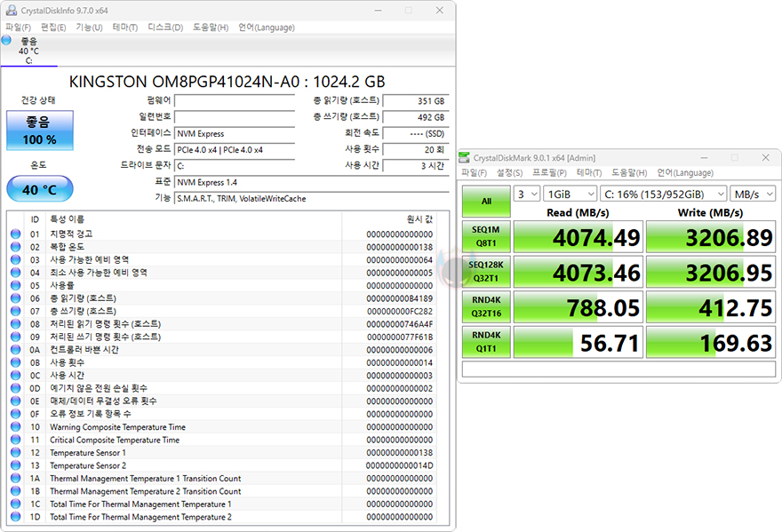The height and width of the screenshot is (532, 782).
Task: Click the CrystalDiskMark app icon in title bar
Action: click(x=464, y=157)
